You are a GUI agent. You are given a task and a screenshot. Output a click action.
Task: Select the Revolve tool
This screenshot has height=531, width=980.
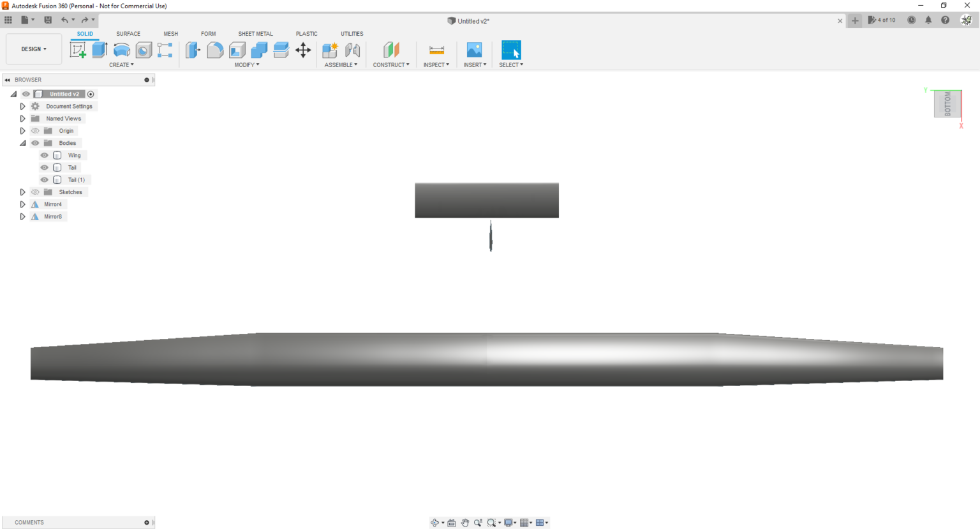121,49
